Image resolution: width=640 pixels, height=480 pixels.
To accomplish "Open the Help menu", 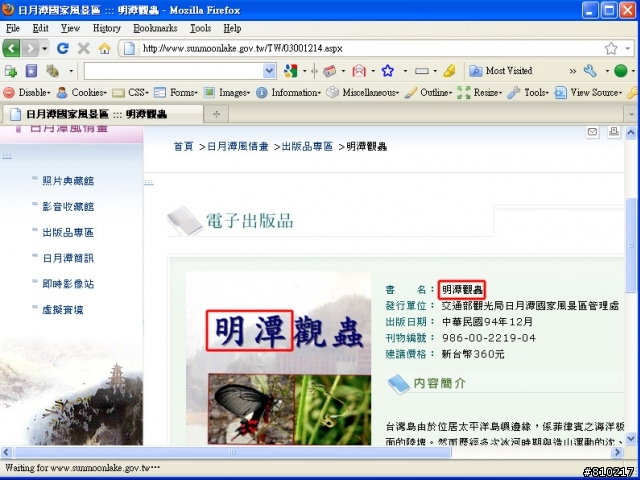I will tap(232, 29).
